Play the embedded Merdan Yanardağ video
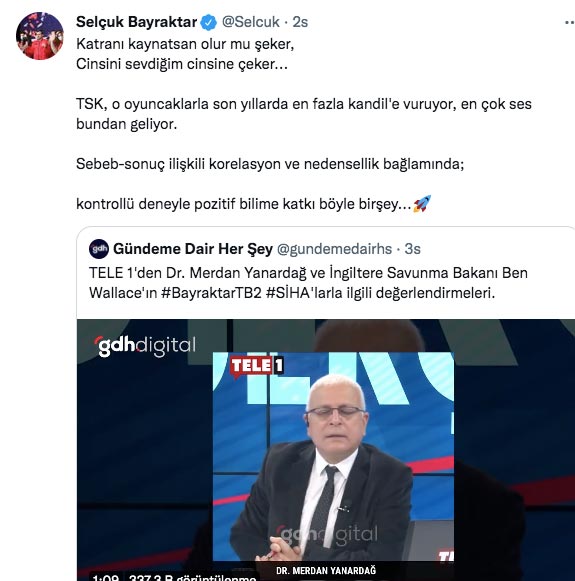 click(326, 450)
